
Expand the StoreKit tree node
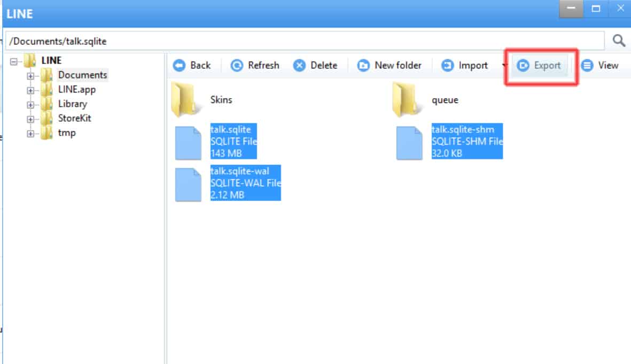tap(30, 119)
